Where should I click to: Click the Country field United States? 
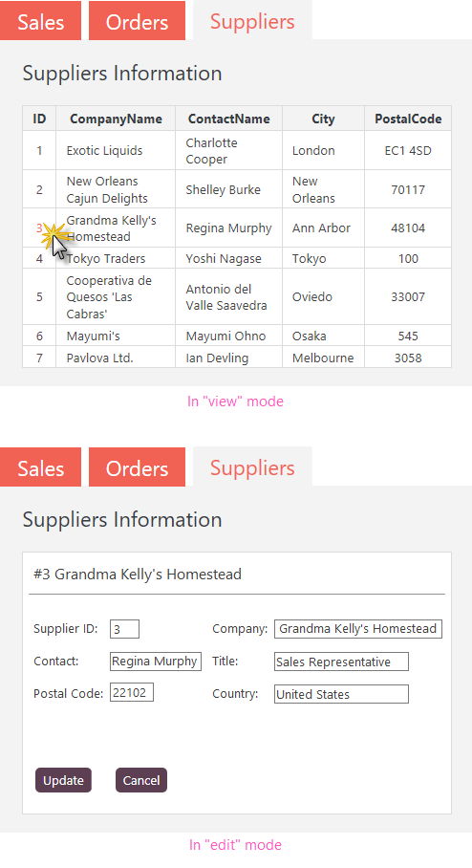tap(341, 694)
